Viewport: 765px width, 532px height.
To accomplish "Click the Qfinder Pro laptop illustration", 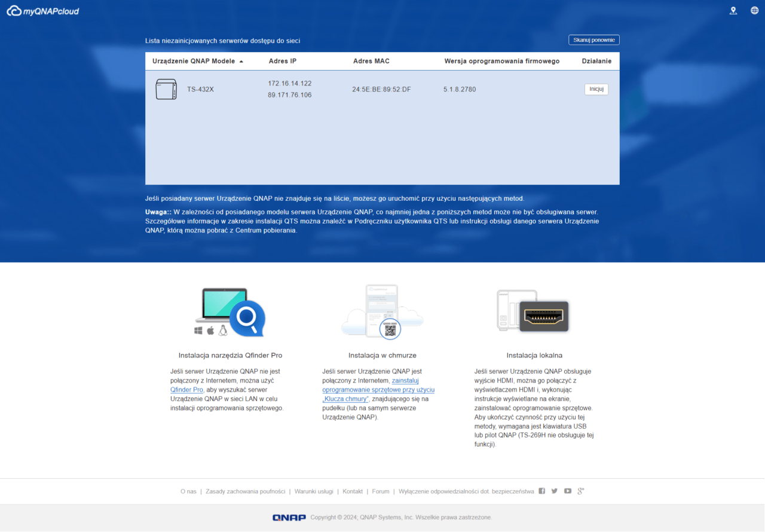I will pyautogui.click(x=229, y=311).
